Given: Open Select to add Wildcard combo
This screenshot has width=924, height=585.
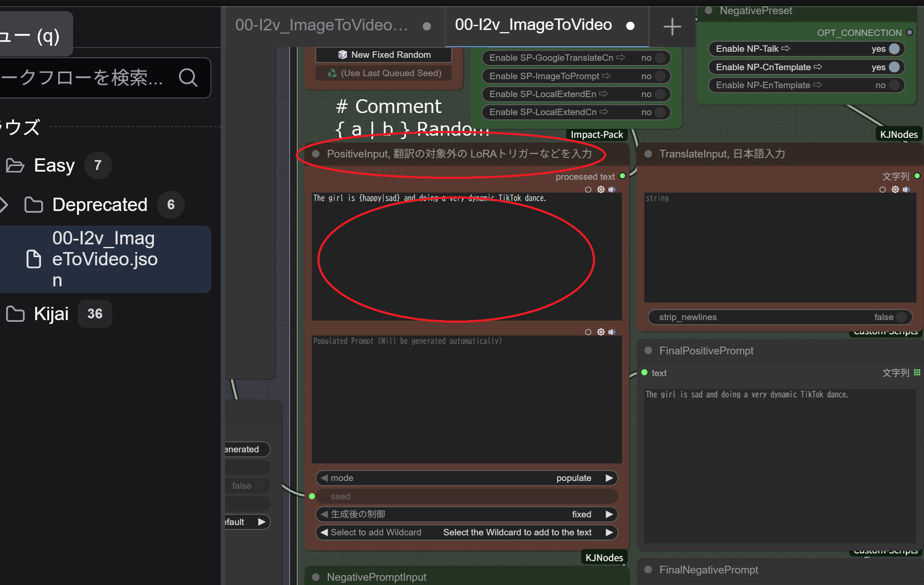Looking at the screenshot, I should point(466,532).
